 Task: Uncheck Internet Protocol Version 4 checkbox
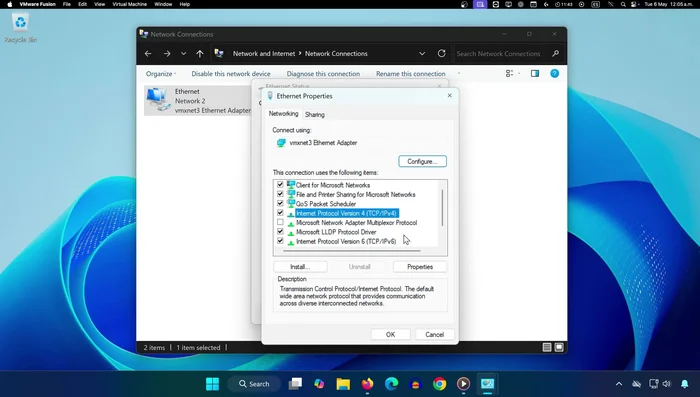pyautogui.click(x=280, y=213)
